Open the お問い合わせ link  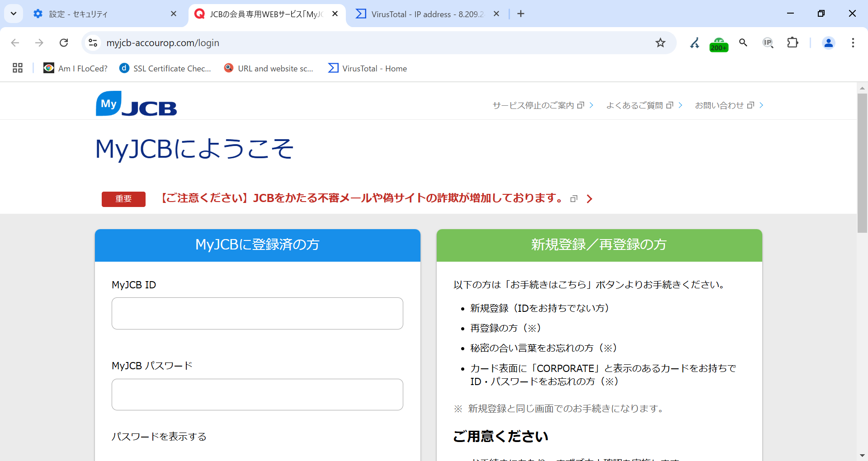coord(729,105)
